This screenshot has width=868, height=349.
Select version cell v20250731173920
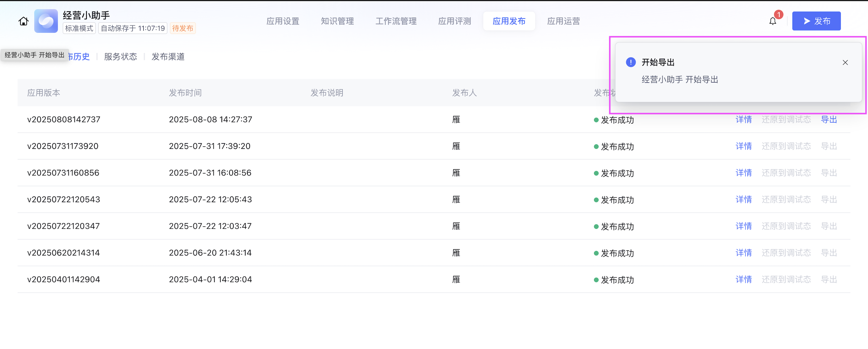(63, 146)
